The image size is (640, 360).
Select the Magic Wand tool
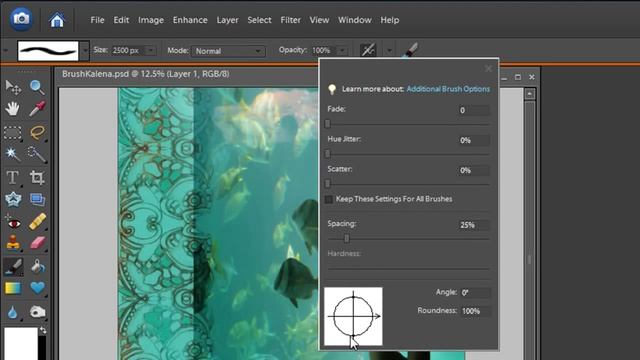(x=13, y=154)
